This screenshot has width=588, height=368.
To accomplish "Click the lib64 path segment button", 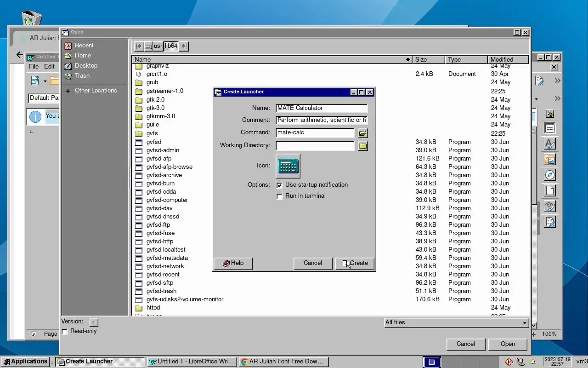I will tap(171, 46).
